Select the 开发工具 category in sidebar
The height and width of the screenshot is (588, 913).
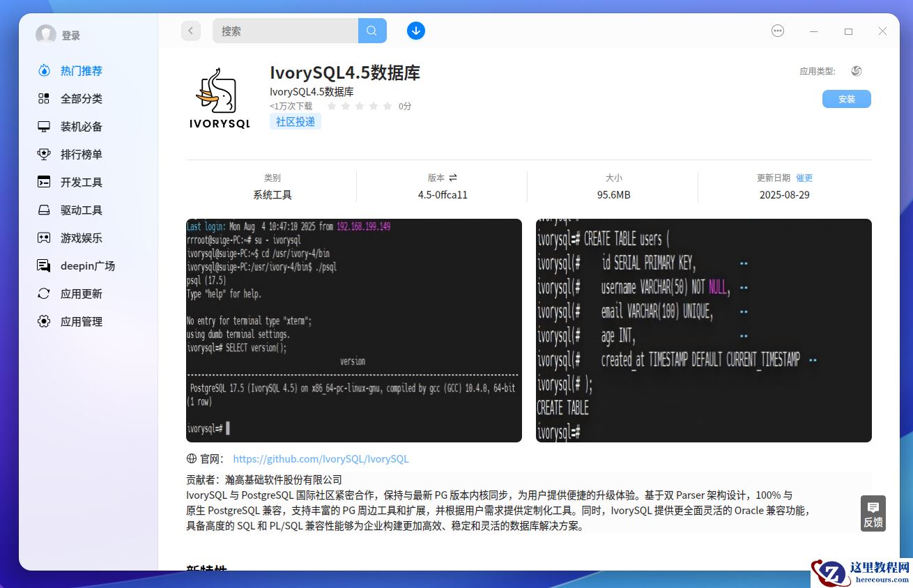[43, 182]
